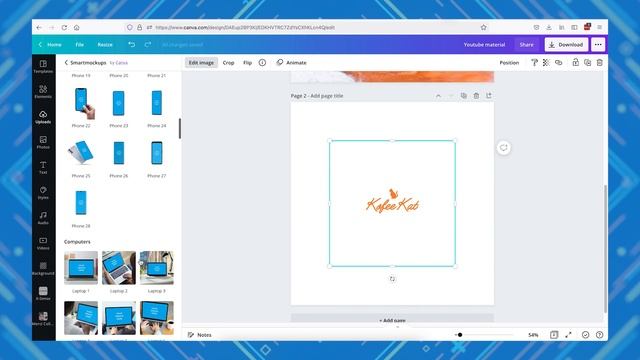
Task: Click the Redo arrow icon
Action: coord(148,44)
